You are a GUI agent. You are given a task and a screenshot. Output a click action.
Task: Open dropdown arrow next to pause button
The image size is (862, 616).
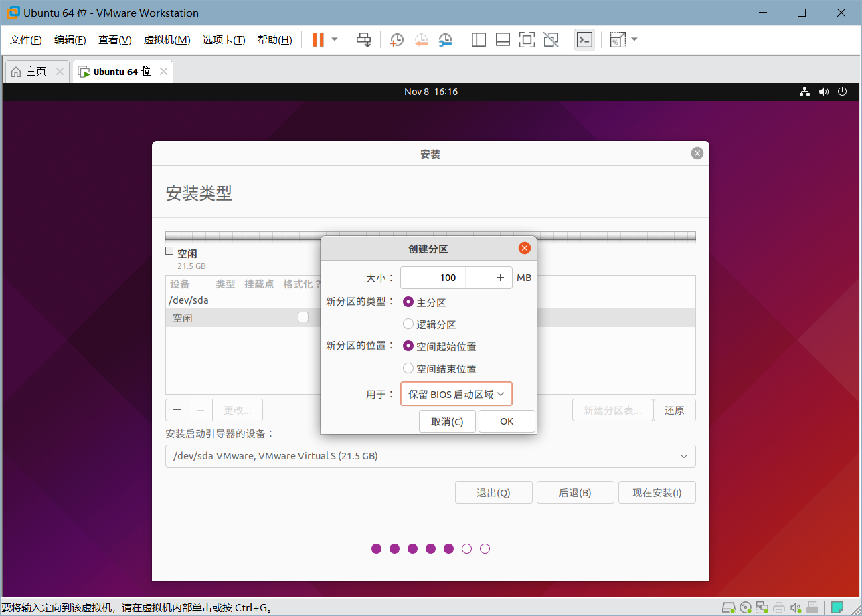click(335, 40)
